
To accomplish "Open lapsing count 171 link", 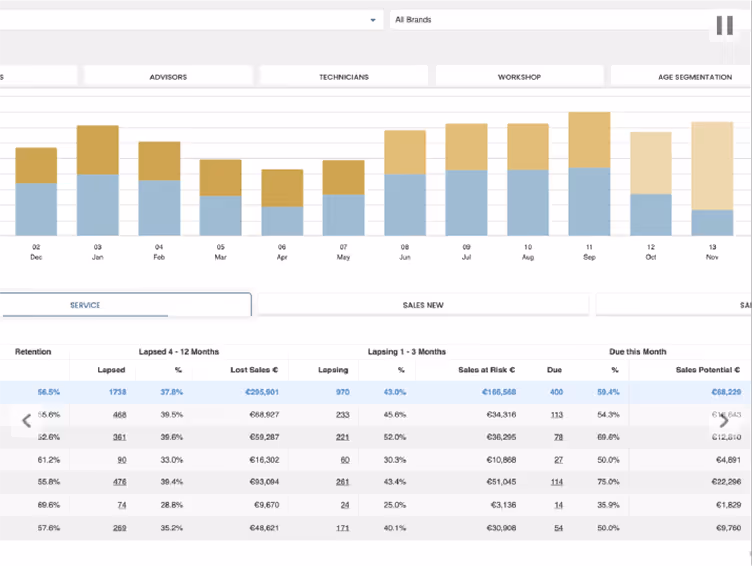I will pyautogui.click(x=342, y=528).
